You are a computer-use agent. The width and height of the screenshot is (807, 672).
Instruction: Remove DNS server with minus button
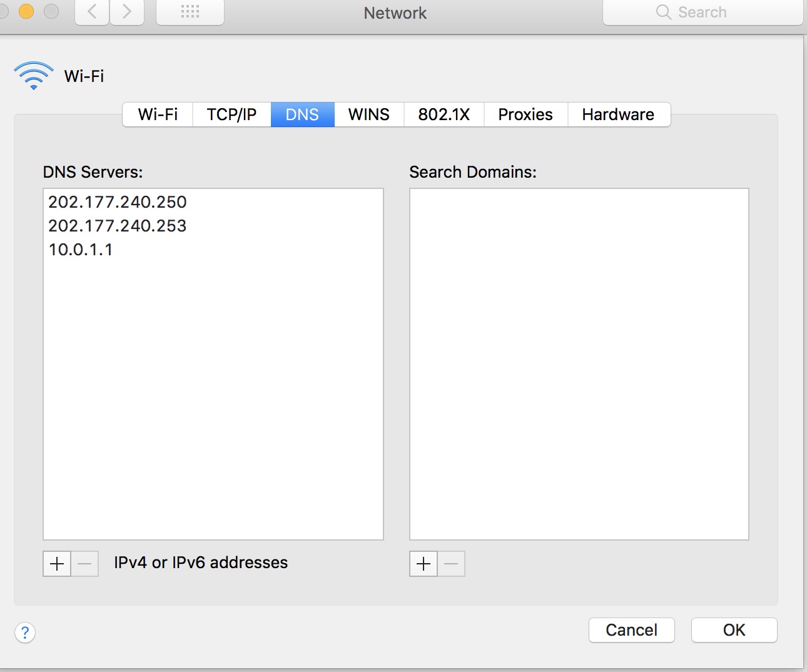[x=84, y=564]
